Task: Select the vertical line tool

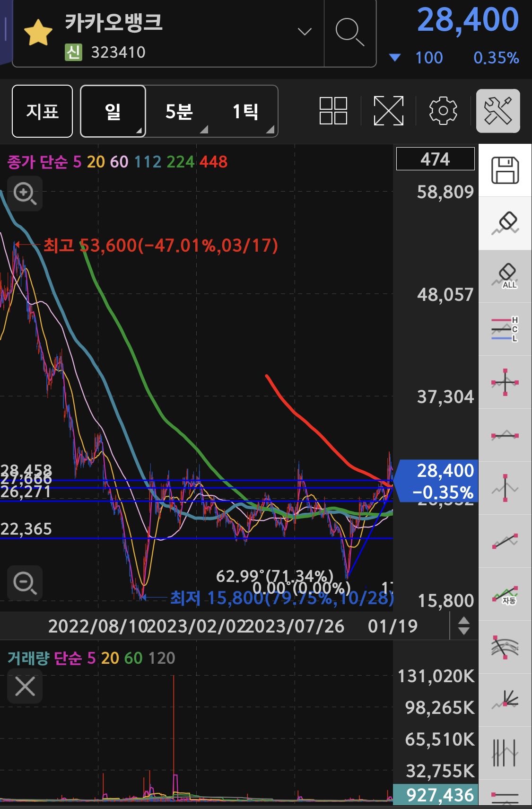Action: pos(505,488)
